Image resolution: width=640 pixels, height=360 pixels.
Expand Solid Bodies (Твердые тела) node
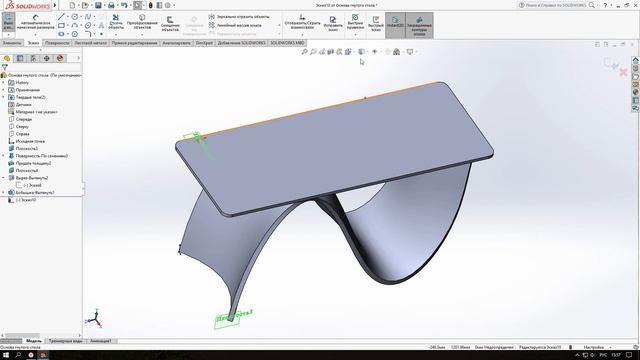coord(3,97)
